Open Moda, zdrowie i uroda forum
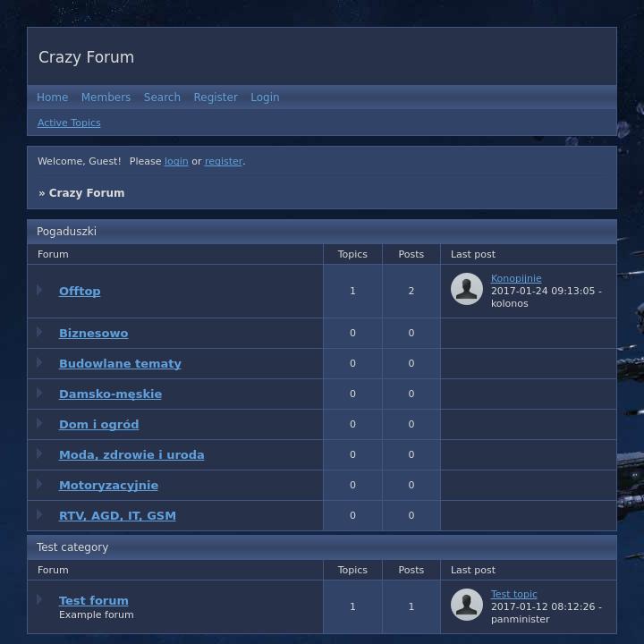Screen dimensions: 644x644 (x=131, y=454)
